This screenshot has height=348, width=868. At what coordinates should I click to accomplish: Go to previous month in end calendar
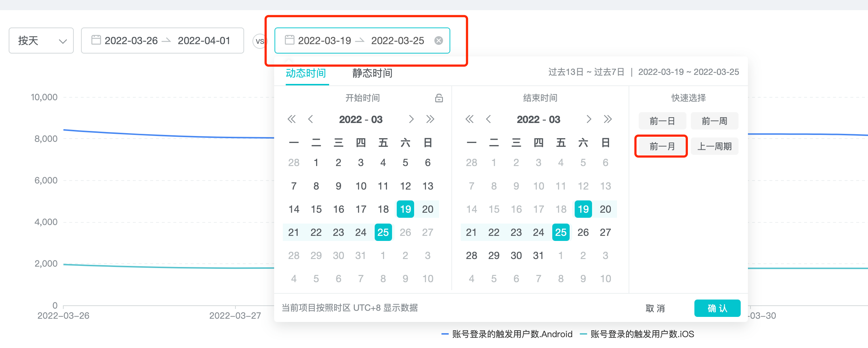pos(488,119)
